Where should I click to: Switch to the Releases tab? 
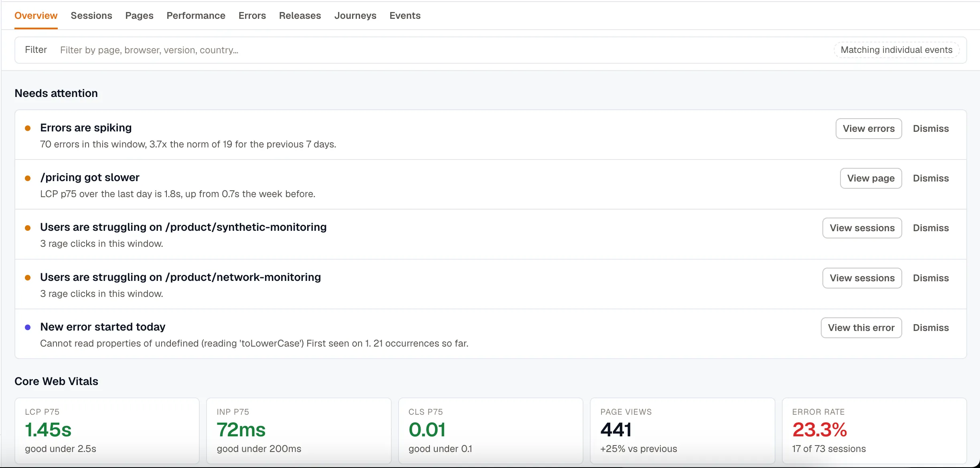pyautogui.click(x=300, y=16)
